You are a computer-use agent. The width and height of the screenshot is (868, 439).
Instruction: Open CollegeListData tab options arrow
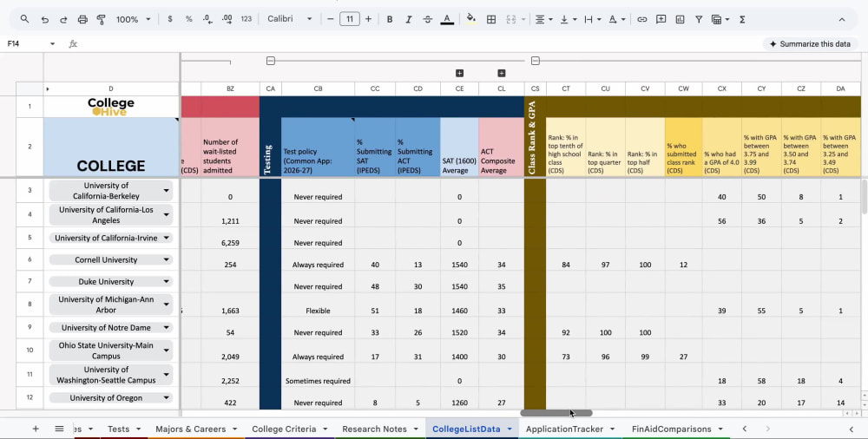510,429
